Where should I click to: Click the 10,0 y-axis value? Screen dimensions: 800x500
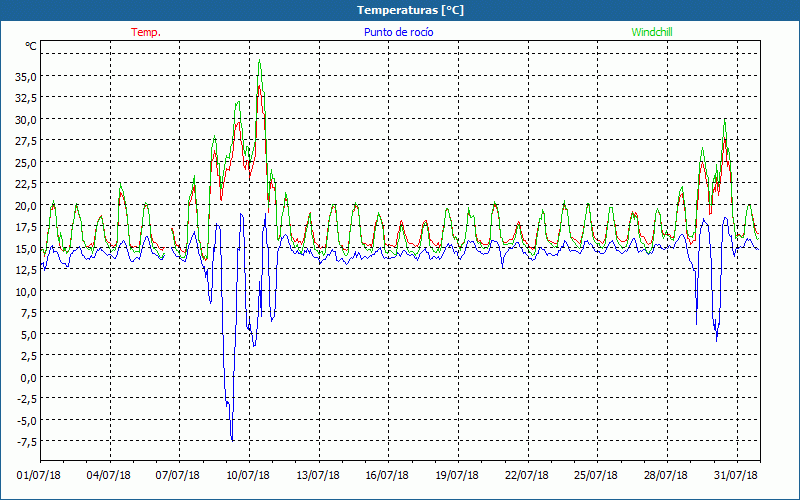pos(26,292)
